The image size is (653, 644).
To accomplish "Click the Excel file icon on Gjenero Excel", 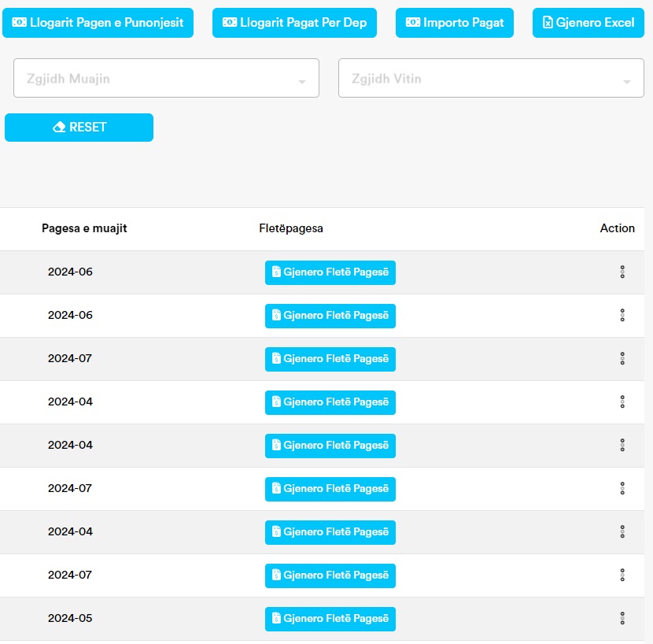I will coord(548,23).
